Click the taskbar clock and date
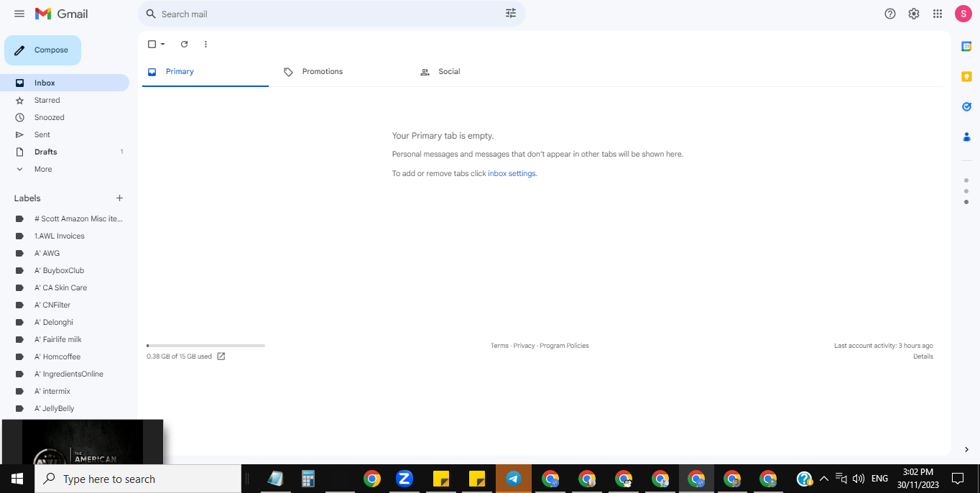Image resolution: width=980 pixels, height=493 pixels. tap(917, 479)
